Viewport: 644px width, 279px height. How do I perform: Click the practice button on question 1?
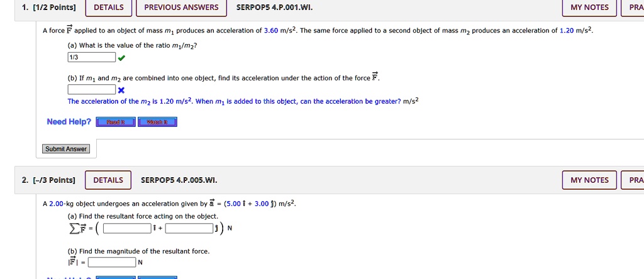(633, 8)
